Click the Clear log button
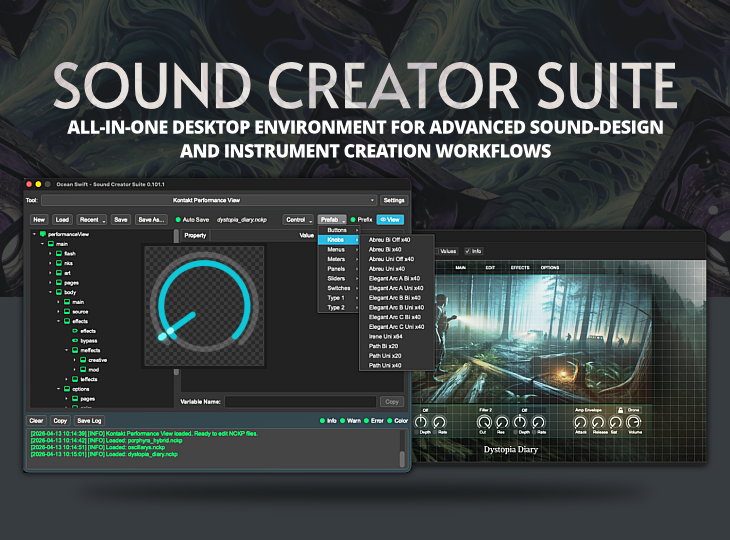Image resolution: width=730 pixels, height=540 pixels. point(36,421)
